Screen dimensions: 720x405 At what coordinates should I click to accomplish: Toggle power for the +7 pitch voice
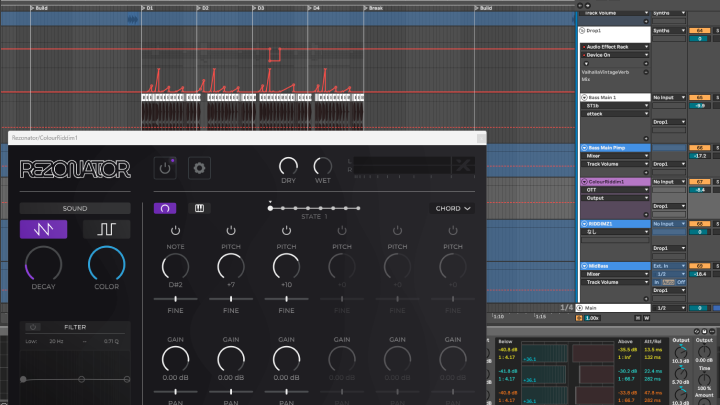[x=231, y=230]
